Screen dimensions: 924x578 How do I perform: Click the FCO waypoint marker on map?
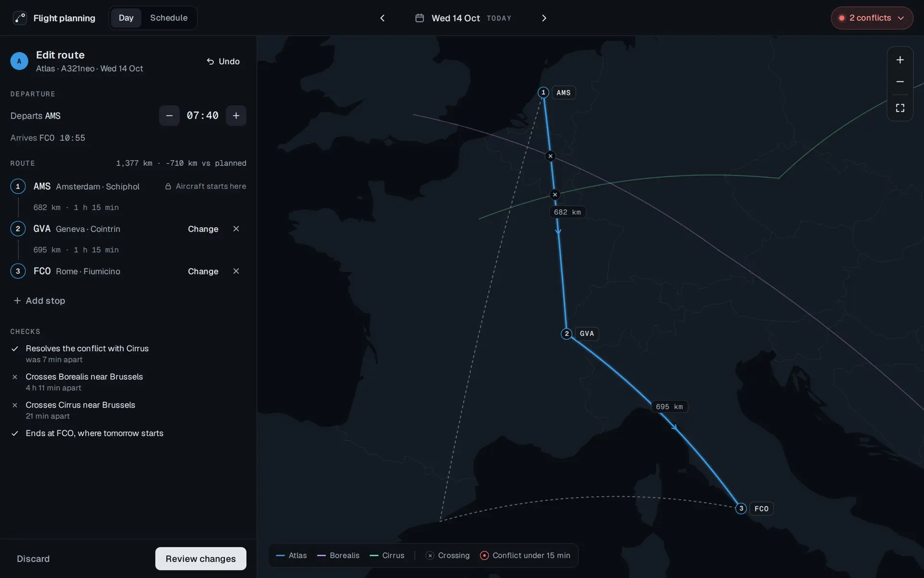[x=741, y=508]
